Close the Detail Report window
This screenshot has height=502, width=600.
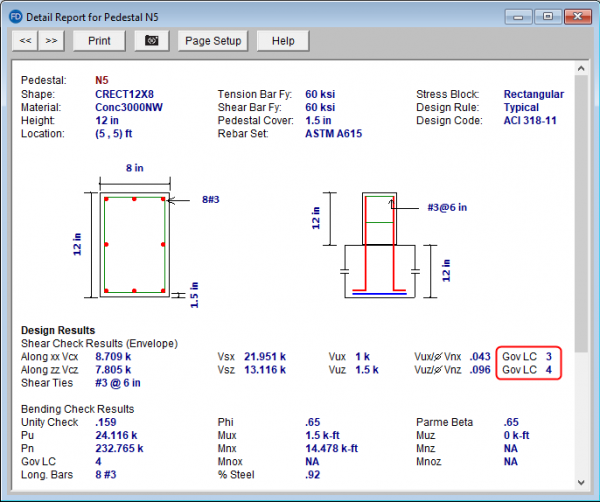click(578, 17)
